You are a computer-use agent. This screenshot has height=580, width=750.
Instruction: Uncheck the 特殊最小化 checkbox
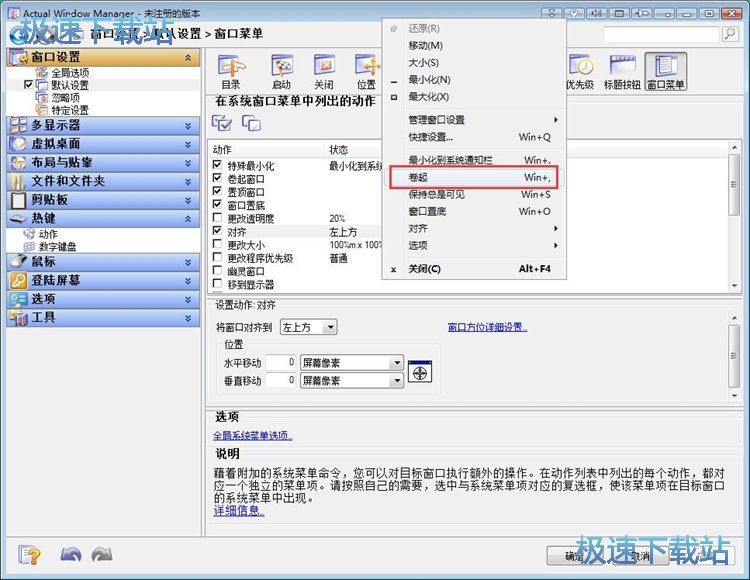[219, 164]
